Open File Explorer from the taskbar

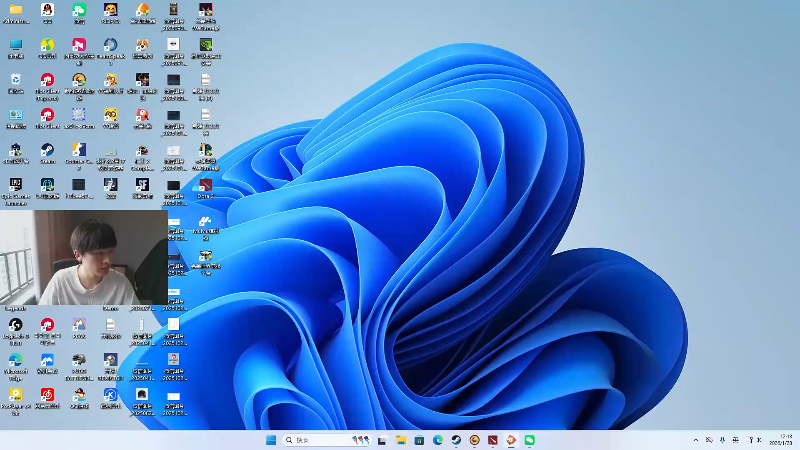pyautogui.click(x=400, y=440)
